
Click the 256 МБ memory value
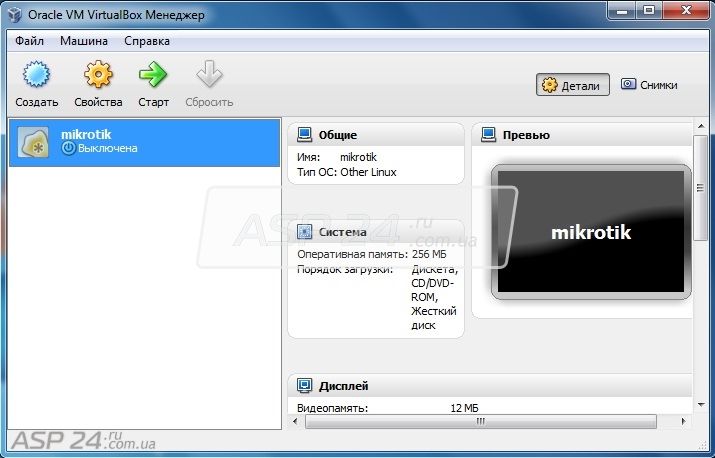[429, 254]
